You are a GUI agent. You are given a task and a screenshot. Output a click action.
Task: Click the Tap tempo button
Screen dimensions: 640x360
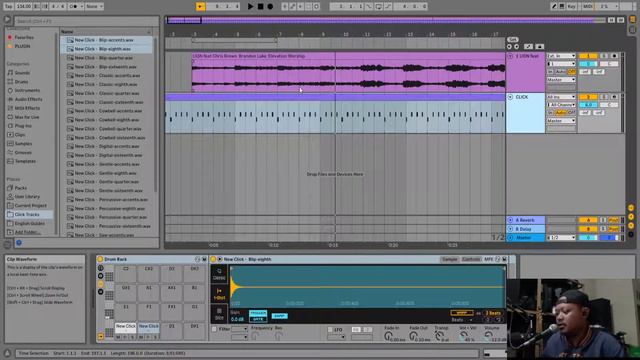coord(8,7)
